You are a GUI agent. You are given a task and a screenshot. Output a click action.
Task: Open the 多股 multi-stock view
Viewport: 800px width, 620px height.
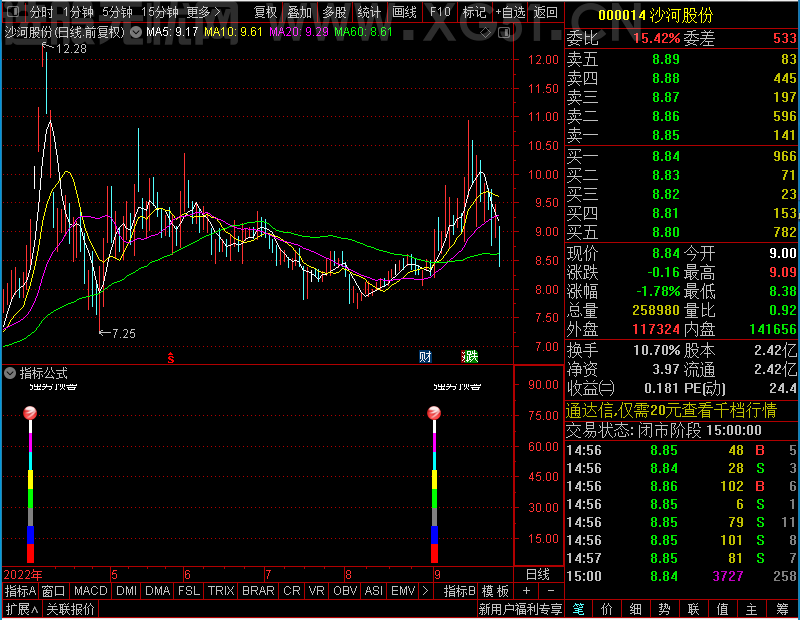click(x=334, y=12)
